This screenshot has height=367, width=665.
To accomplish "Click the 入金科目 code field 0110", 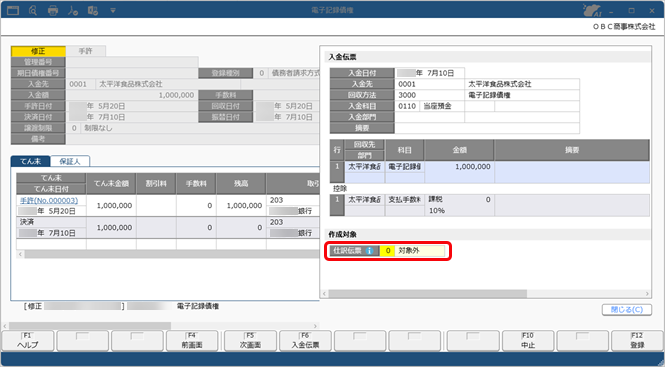I will [407, 106].
